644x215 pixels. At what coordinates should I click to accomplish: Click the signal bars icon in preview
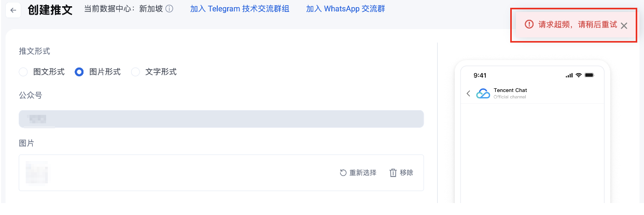point(569,75)
